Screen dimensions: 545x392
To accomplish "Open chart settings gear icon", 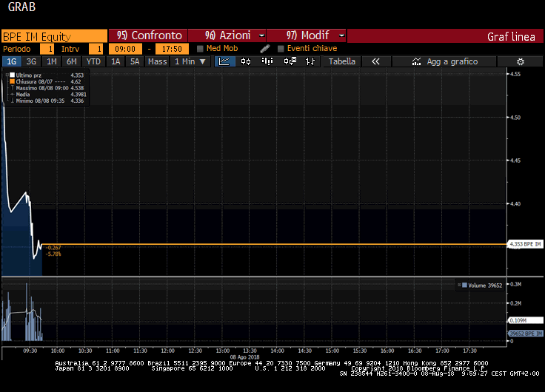I will [x=520, y=61].
